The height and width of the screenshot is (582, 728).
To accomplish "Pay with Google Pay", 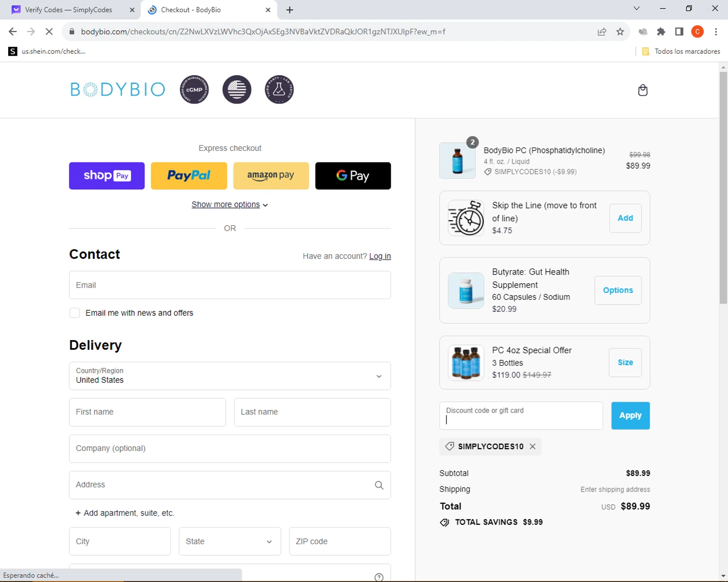I will pyautogui.click(x=353, y=176).
